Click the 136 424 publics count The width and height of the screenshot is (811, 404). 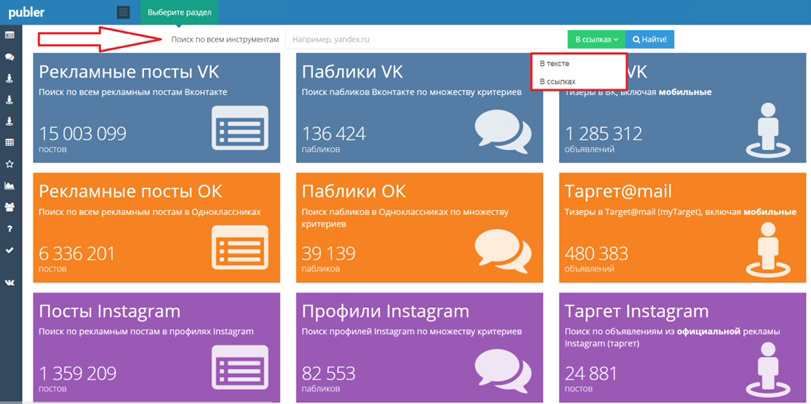pos(334,134)
